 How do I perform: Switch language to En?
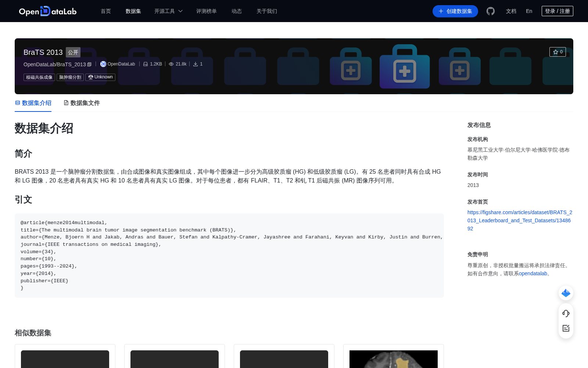click(529, 11)
